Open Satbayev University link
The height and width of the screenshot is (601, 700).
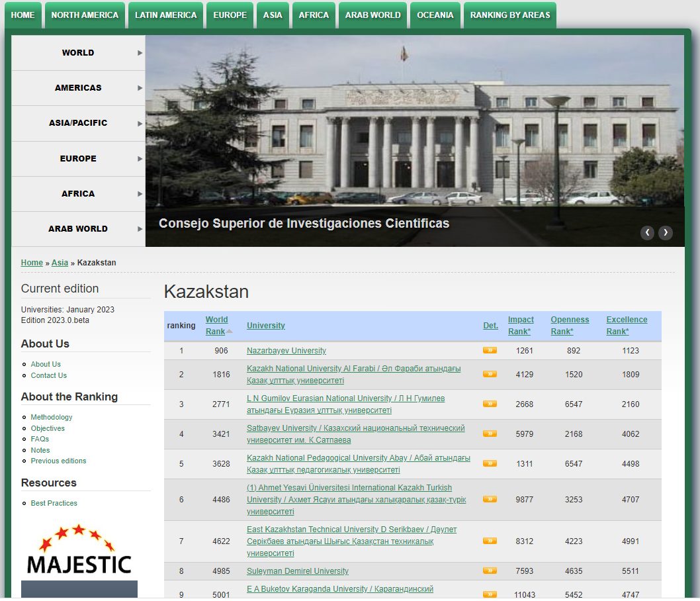356,434
